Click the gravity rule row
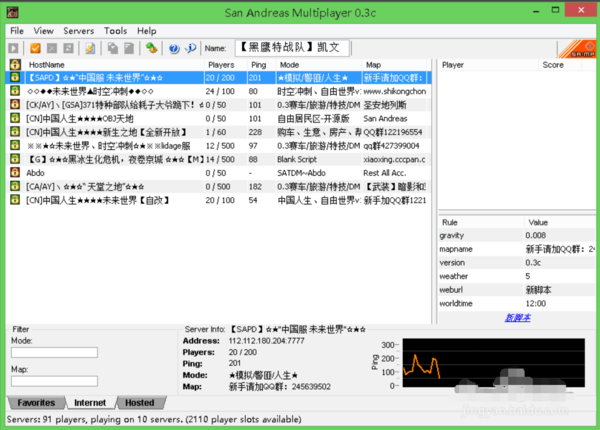 click(x=517, y=235)
